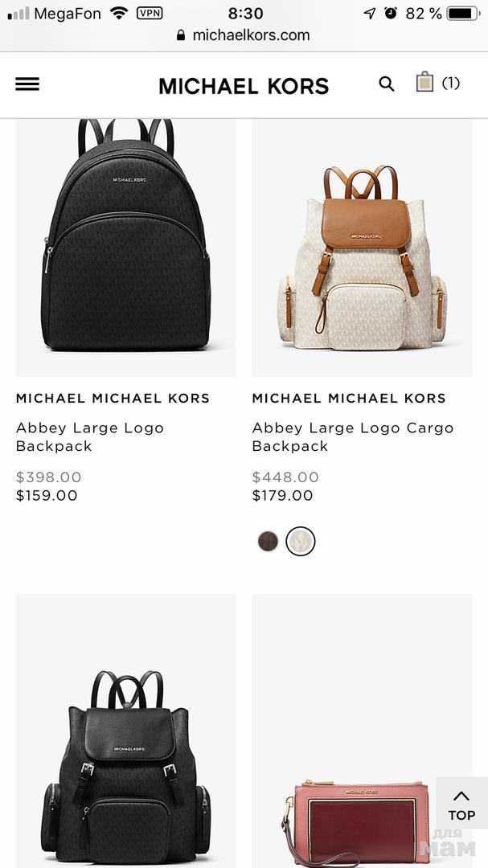
Task: Select the vanilla color swatch
Action: pyautogui.click(x=300, y=541)
